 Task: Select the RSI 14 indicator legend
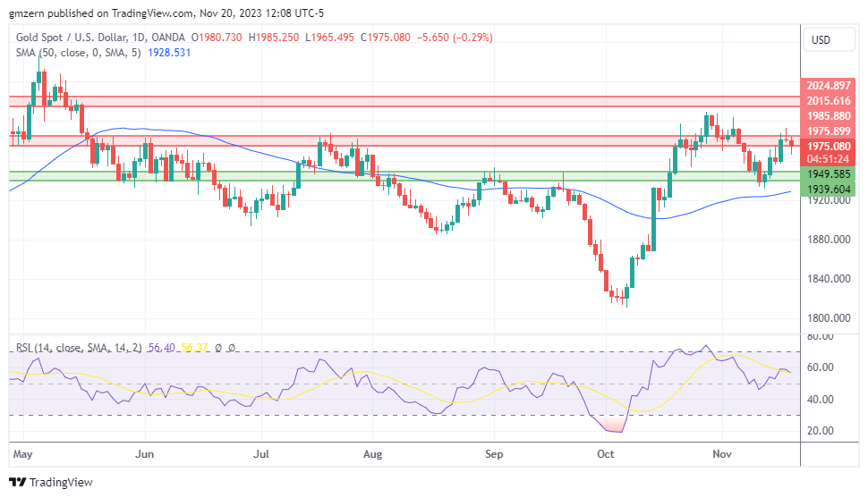79,348
